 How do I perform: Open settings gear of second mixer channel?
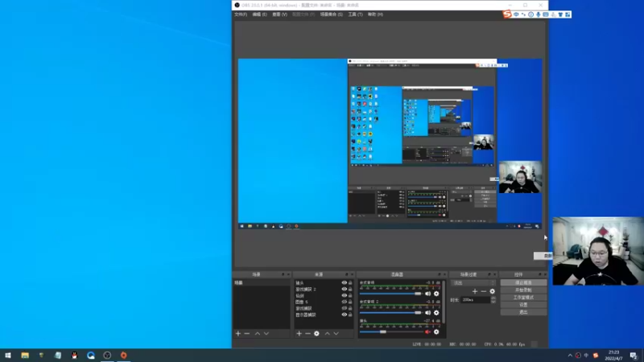click(x=436, y=313)
